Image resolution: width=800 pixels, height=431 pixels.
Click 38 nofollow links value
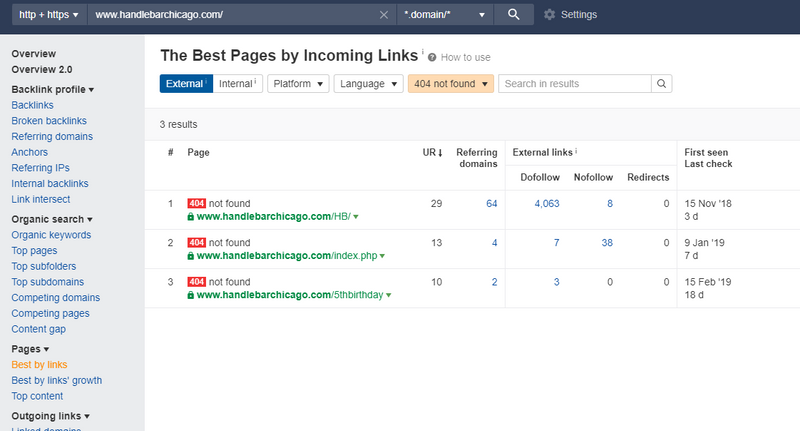pyautogui.click(x=607, y=243)
